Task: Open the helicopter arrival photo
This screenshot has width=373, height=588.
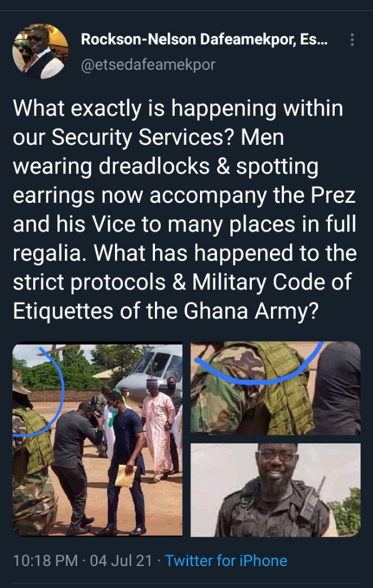Action: (97, 439)
